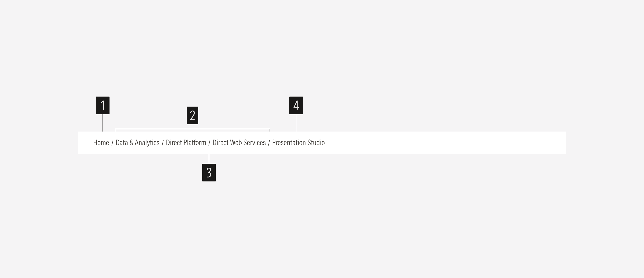
Task: Click the connector line above badge 3
Action: tap(209, 156)
